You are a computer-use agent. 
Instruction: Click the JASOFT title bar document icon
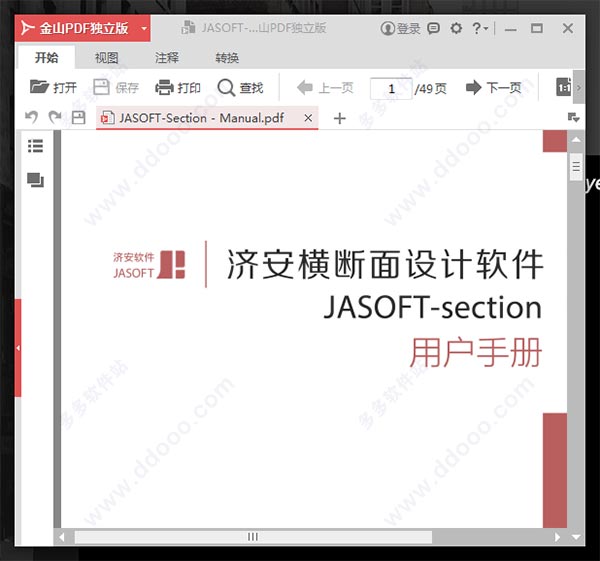(188, 28)
